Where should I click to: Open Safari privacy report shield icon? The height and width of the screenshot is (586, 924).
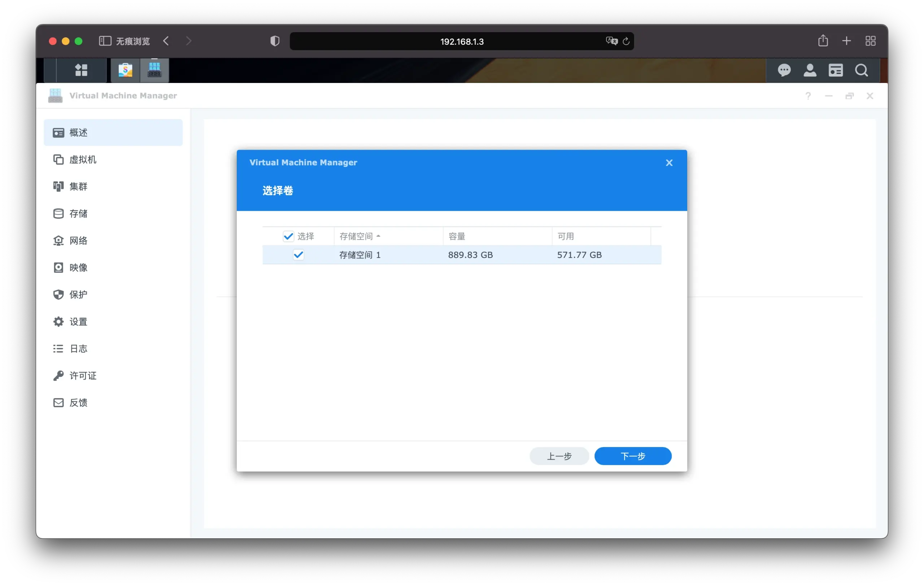275,41
